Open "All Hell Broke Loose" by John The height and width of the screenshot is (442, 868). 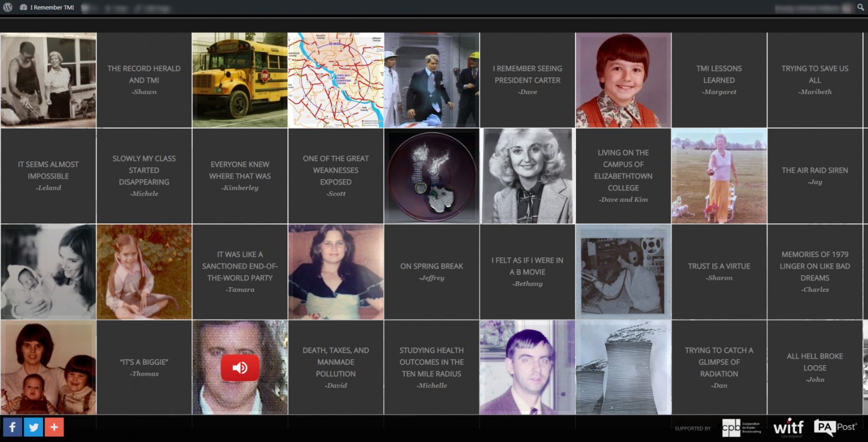pyautogui.click(x=815, y=367)
